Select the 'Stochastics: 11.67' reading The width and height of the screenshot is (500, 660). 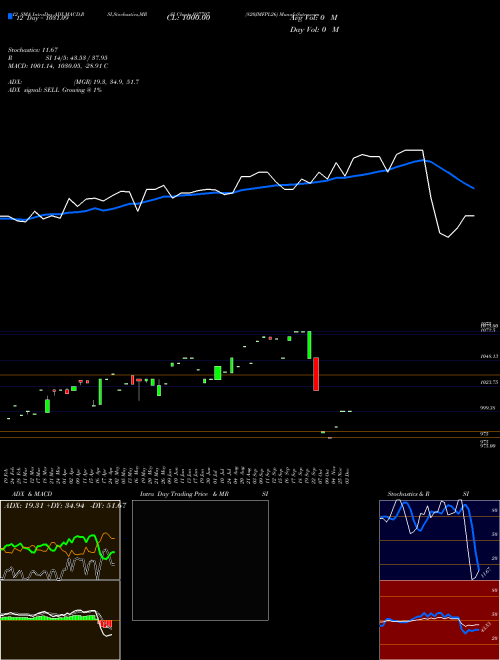click(33, 50)
